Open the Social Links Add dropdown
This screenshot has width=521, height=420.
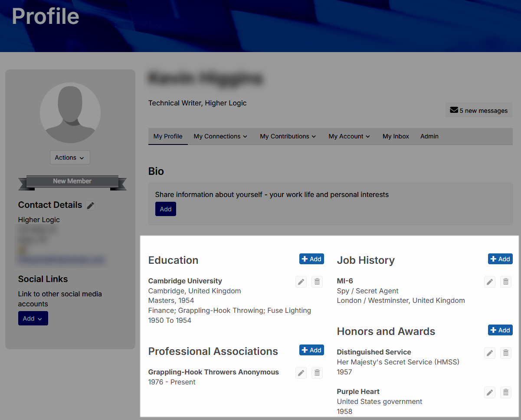(33, 318)
